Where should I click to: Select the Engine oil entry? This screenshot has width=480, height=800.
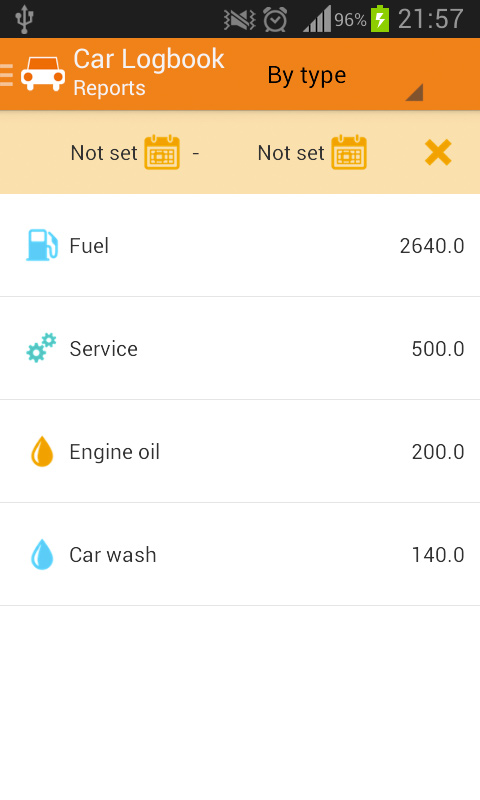240,452
